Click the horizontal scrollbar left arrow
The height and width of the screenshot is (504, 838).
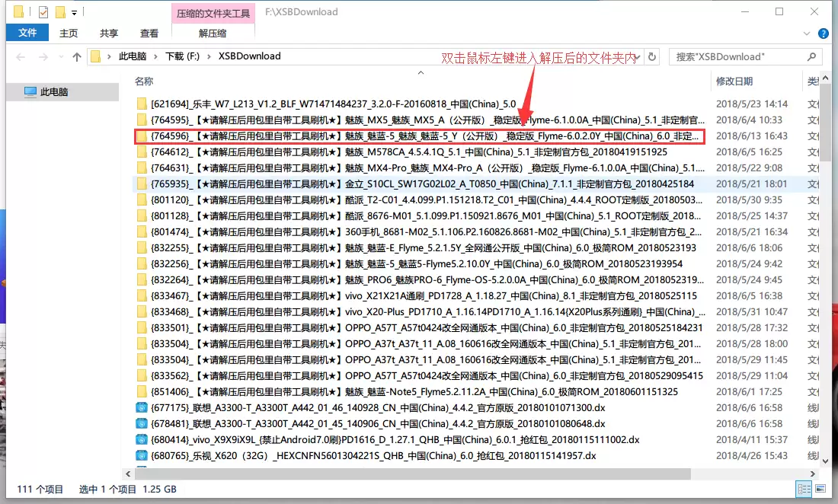tap(128, 474)
